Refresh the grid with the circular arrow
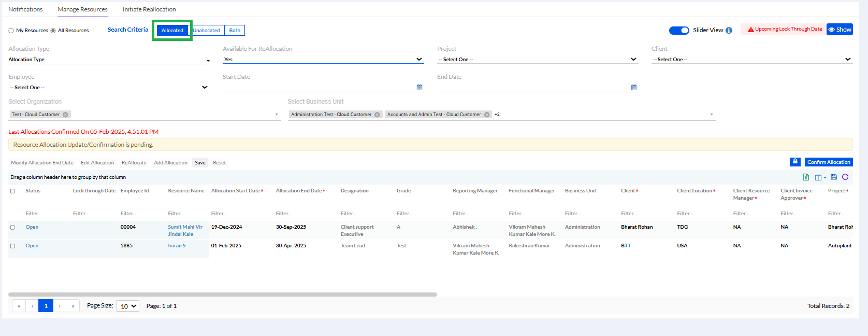868x336 pixels. coord(845,177)
